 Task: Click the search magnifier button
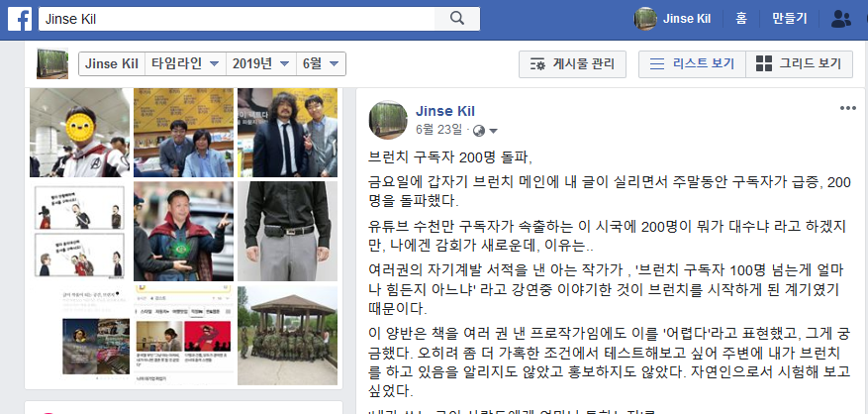coord(457,19)
